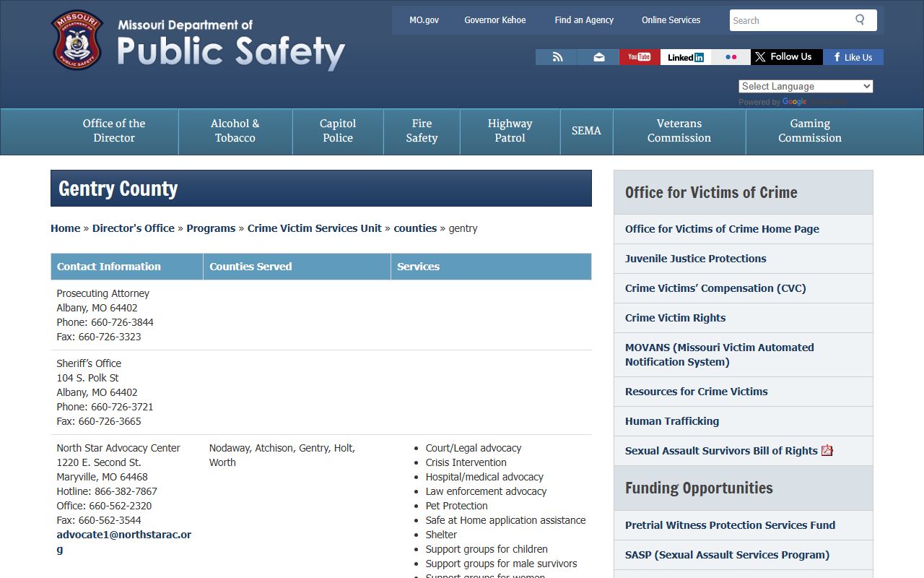This screenshot has width=924, height=578.
Task: Submit search with magnifier icon
Action: 860,20
